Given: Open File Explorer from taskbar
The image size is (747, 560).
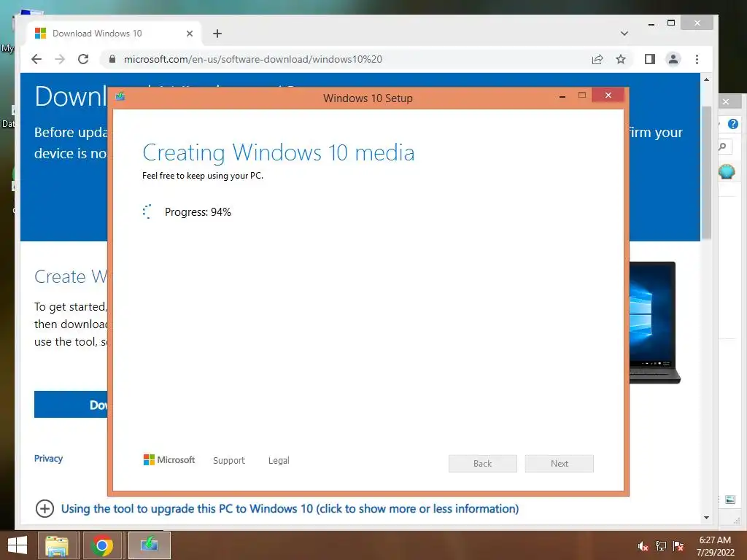Looking at the screenshot, I should click(57, 545).
